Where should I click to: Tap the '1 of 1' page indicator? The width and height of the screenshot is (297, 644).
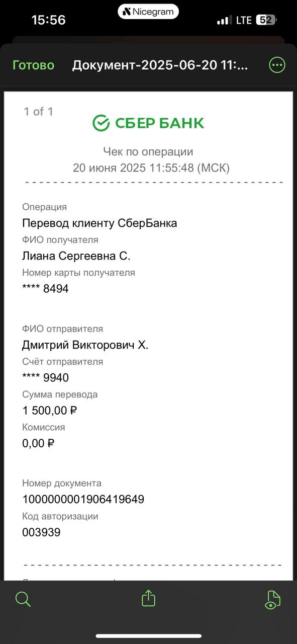click(x=38, y=112)
